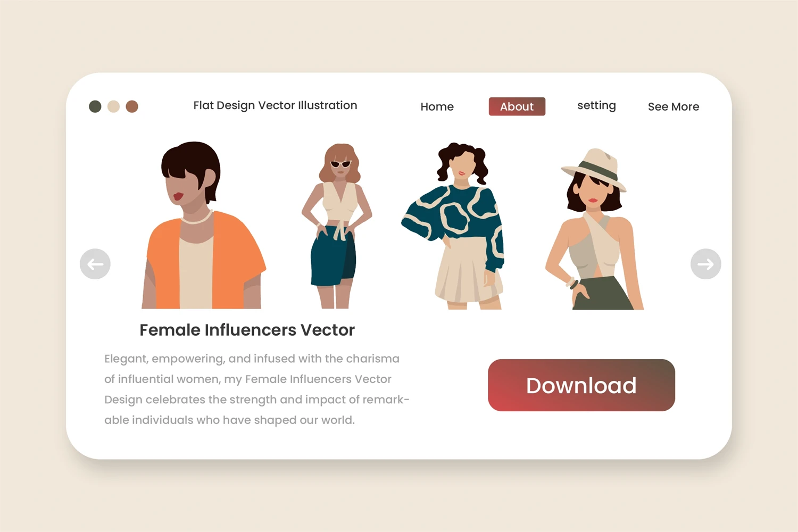Image resolution: width=798 pixels, height=532 pixels.
Task: Select the woman wearing a hat illustration
Action: click(595, 229)
